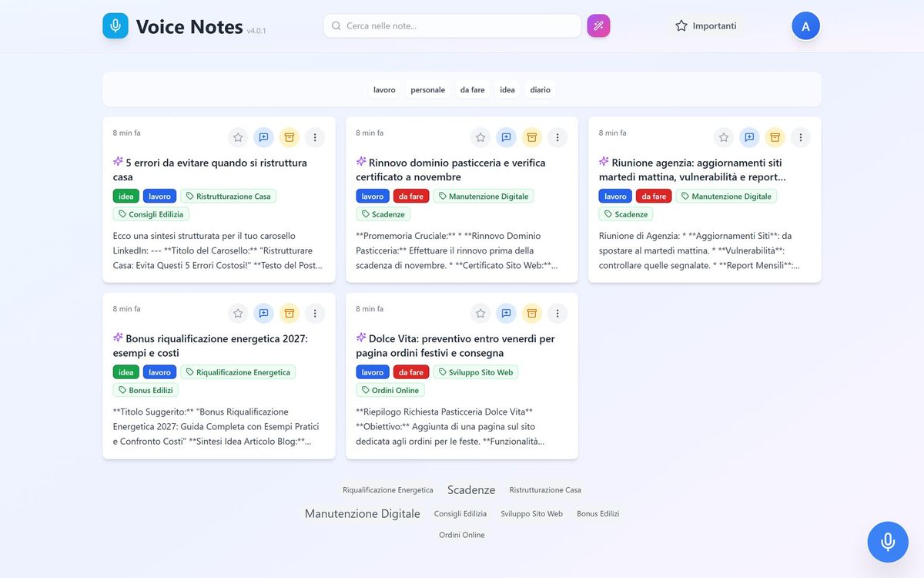
Task: Click blue 'lavoro' badge on Riunione agenzia note
Action: click(x=615, y=197)
